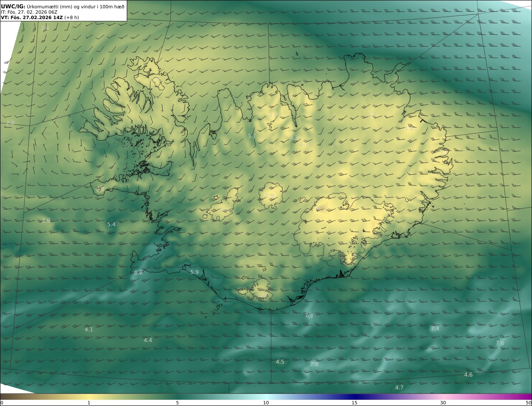Click the colorbar tick label "30"
This screenshot has height=406, width=532.
point(443,403)
